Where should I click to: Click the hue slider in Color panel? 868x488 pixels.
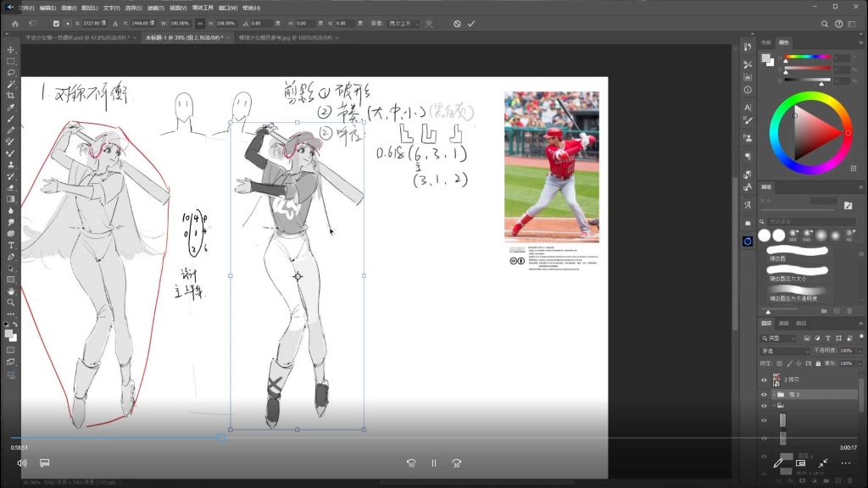tap(808, 57)
